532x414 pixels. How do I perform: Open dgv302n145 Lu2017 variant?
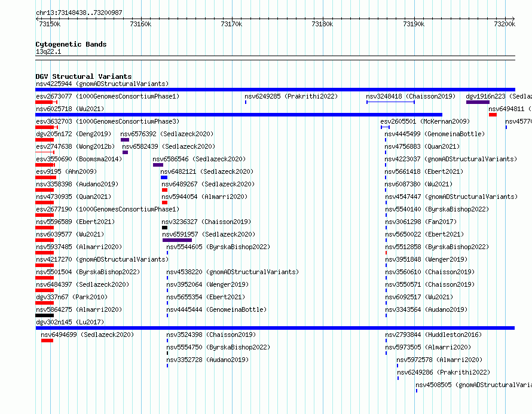click(70, 322)
